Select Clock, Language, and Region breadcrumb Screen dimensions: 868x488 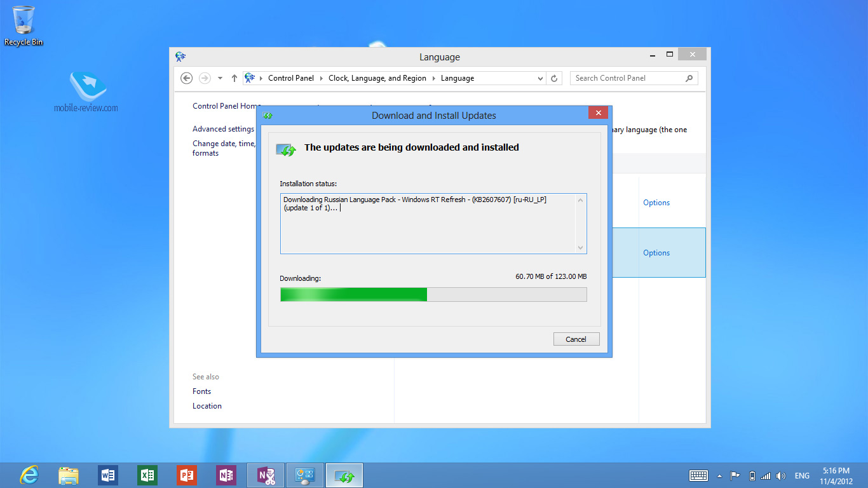click(377, 78)
